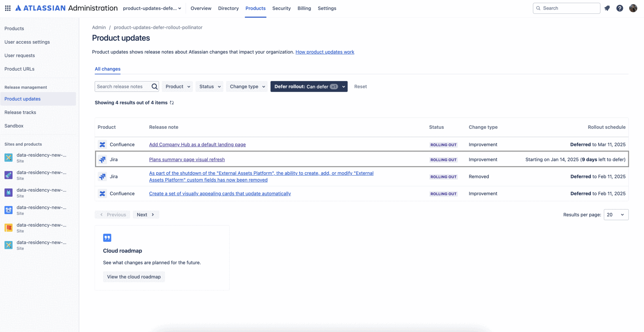Change results per page dropdown
The height and width of the screenshot is (332, 644).
616,215
